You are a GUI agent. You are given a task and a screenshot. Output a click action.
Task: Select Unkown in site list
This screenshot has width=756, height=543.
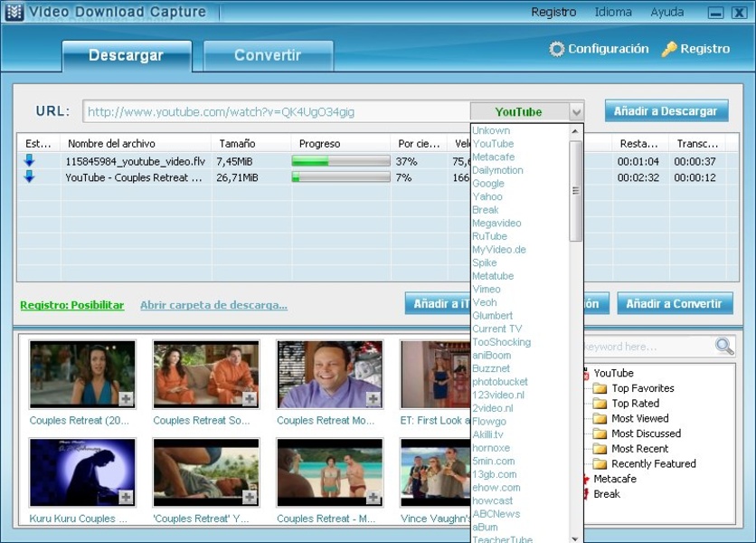point(491,130)
